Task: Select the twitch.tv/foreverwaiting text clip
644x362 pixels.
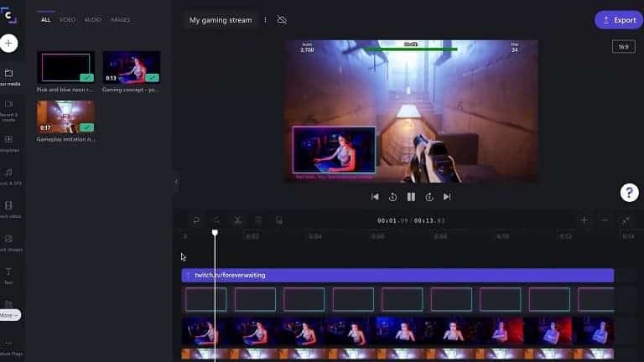Action: click(397, 276)
